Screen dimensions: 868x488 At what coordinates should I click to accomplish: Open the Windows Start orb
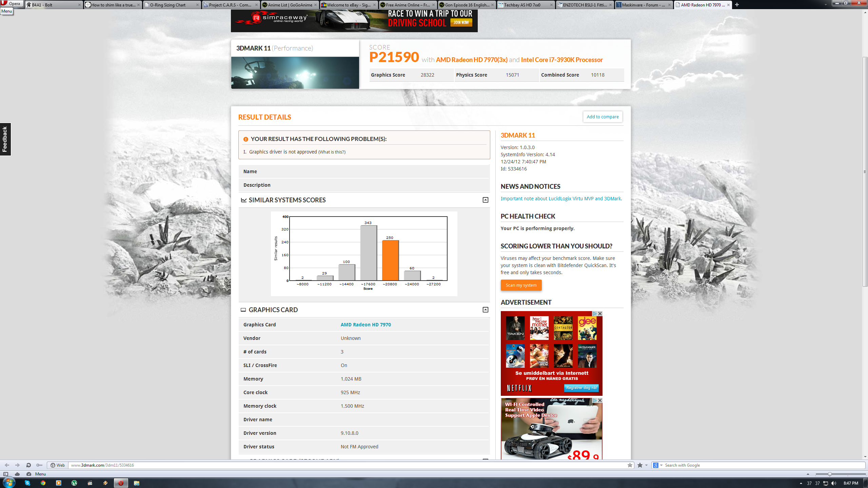tap(9, 483)
